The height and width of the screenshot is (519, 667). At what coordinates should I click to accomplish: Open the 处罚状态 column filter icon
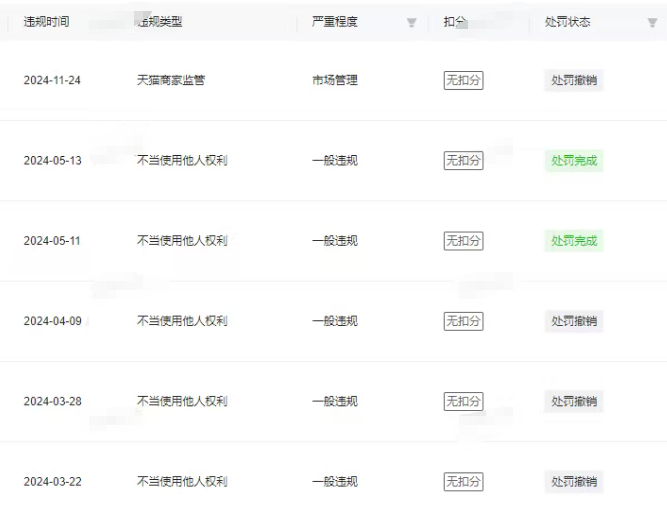(652, 23)
